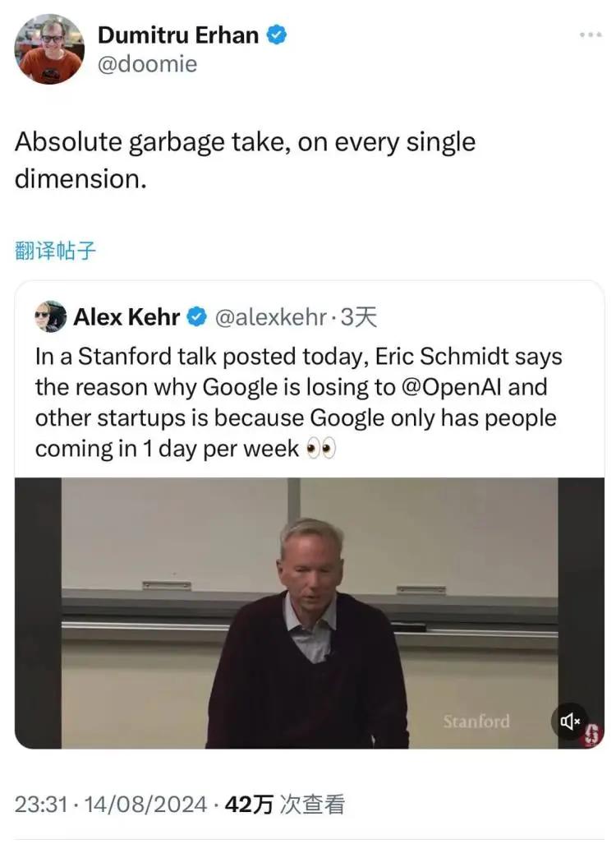Open the @alexkehr handle
The image size is (616, 844).
(x=269, y=317)
